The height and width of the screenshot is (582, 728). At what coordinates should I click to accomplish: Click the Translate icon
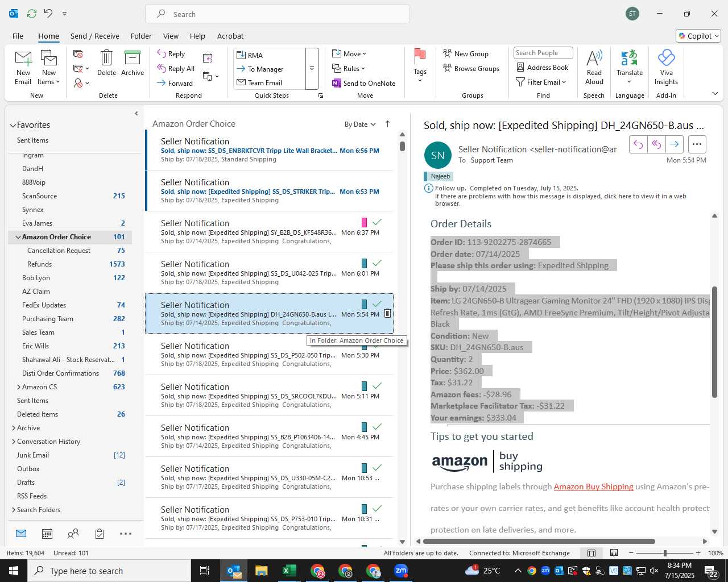629,58
